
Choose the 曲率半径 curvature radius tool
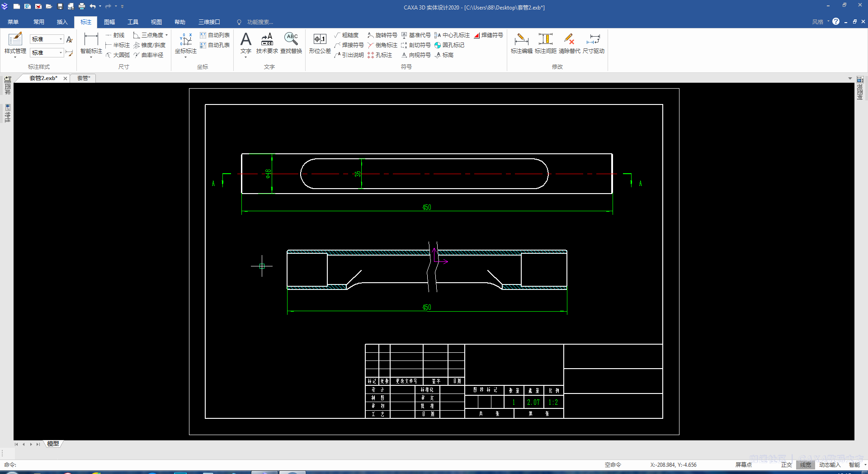pyautogui.click(x=148, y=55)
